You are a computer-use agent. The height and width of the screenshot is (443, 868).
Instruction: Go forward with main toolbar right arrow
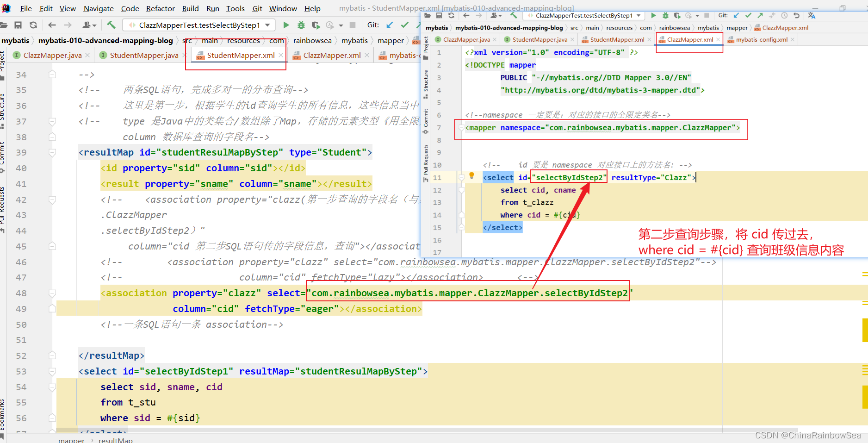68,25
